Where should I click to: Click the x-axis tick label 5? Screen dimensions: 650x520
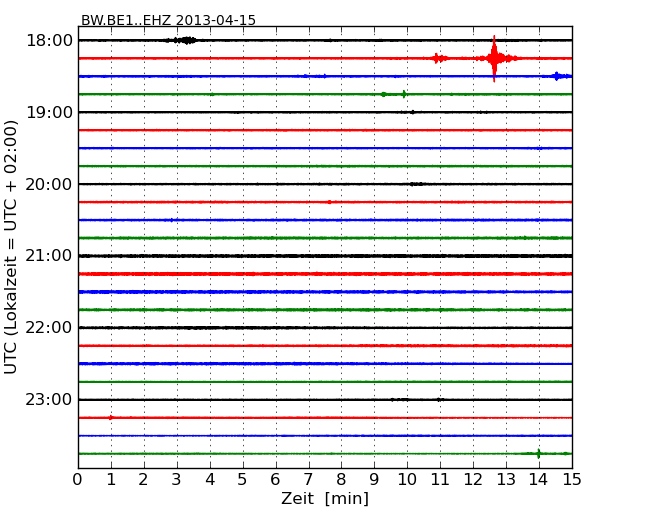click(243, 479)
